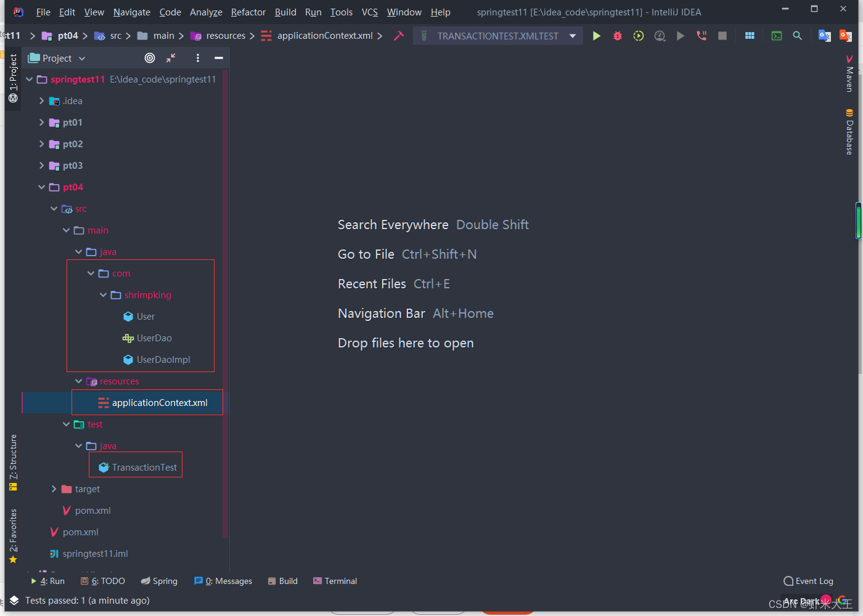863x616 pixels.
Task: Collapse the pt04 module node
Action: pos(41,187)
